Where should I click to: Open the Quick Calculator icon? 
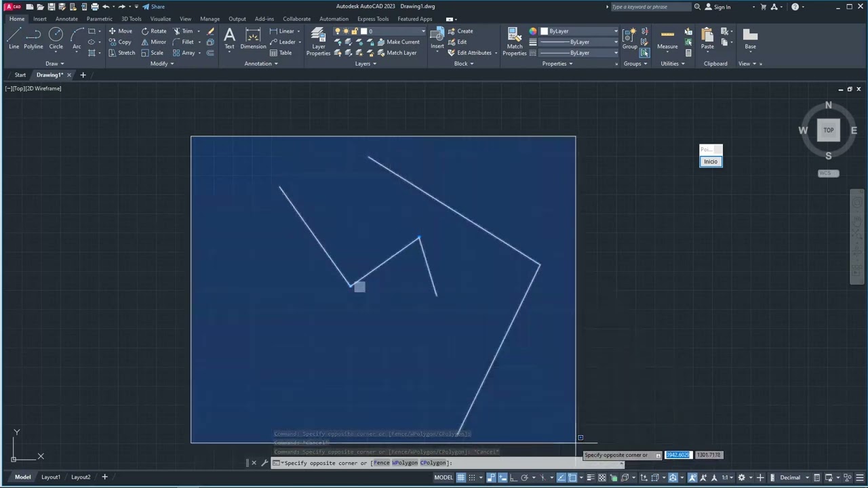click(688, 53)
